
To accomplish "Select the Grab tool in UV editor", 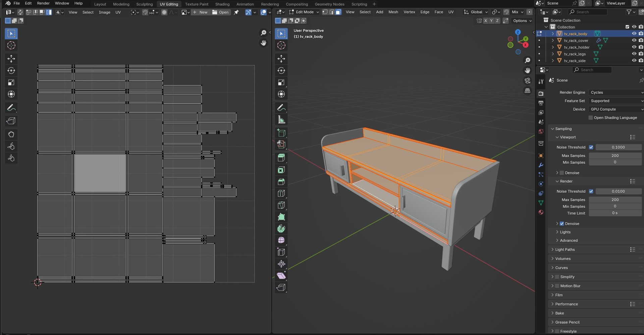I will click(11, 134).
